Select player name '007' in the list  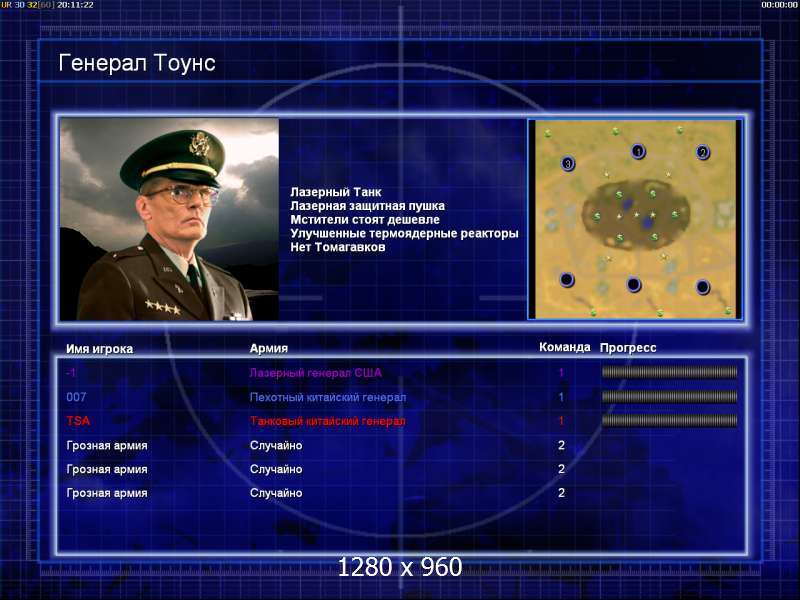(76, 397)
